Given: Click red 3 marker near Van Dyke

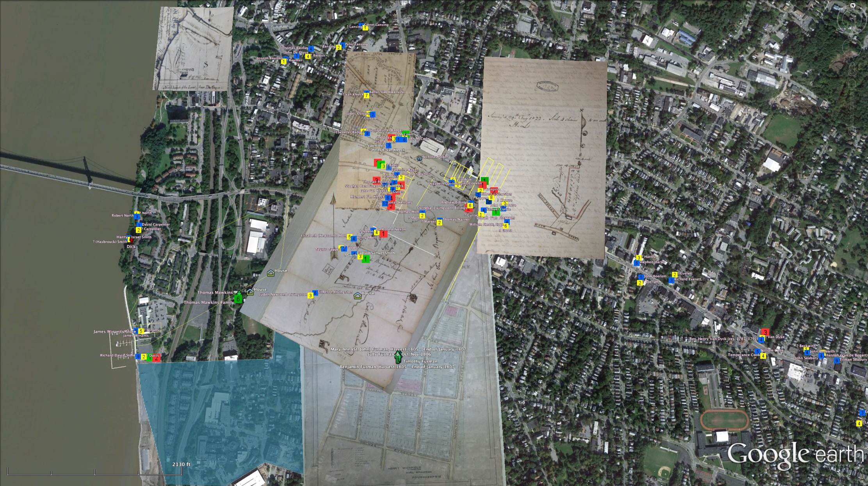Looking at the screenshot, I should coord(765,332).
